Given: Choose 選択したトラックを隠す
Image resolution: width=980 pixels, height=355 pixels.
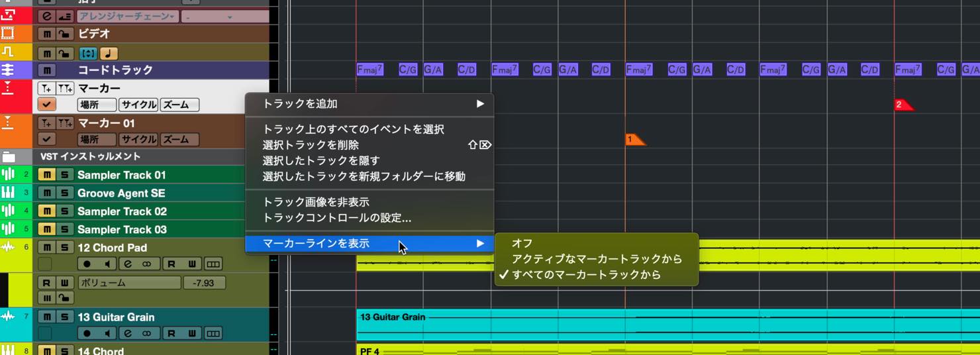Looking at the screenshot, I should tap(369, 161).
